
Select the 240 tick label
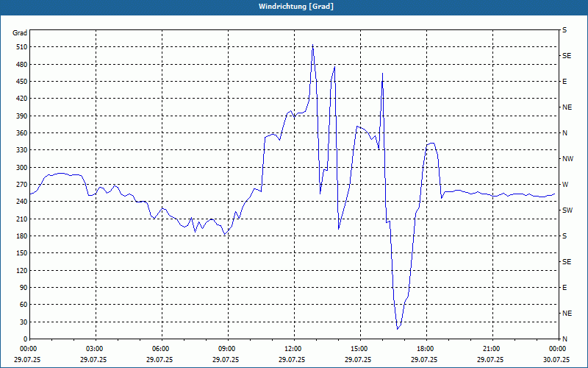click(22, 202)
